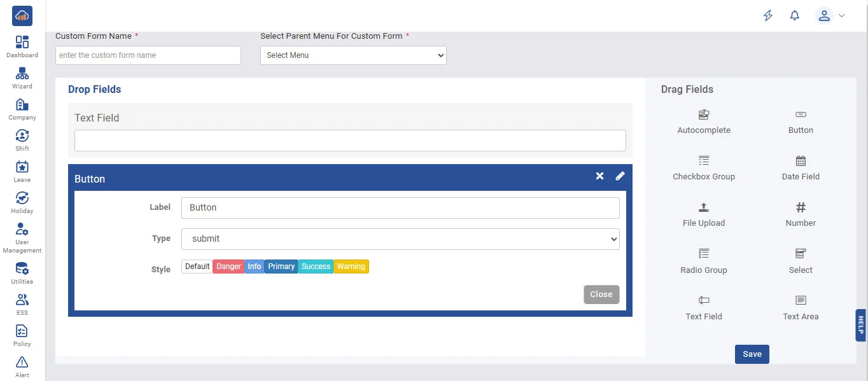Image resolution: width=868 pixels, height=381 pixels.
Task: Click the lightning bolt quick actions icon
Action: (768, 16)
